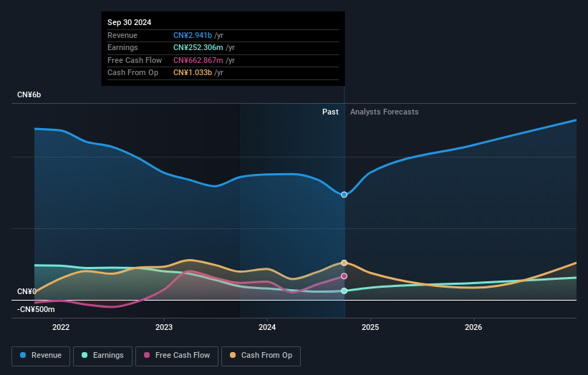
Task: Toggle the Revenue legend button
Action: (41, 356)
